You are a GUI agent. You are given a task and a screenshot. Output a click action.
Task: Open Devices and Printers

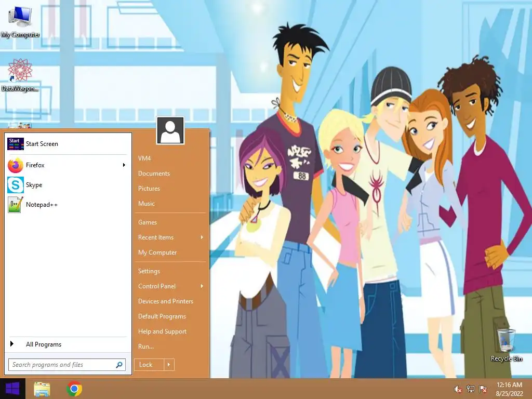click(165, 301)
